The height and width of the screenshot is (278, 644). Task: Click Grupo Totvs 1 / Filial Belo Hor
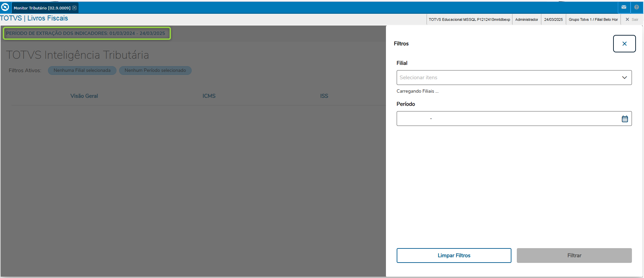(593, 19)
